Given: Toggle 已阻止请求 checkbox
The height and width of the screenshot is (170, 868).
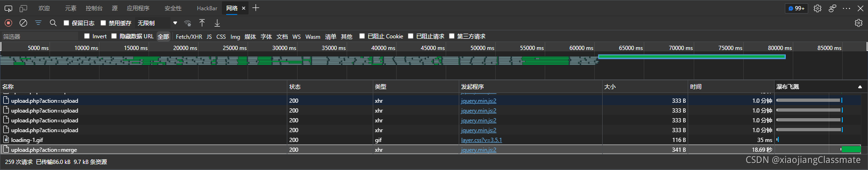Looking at the screenshot, I should [411, 36].
